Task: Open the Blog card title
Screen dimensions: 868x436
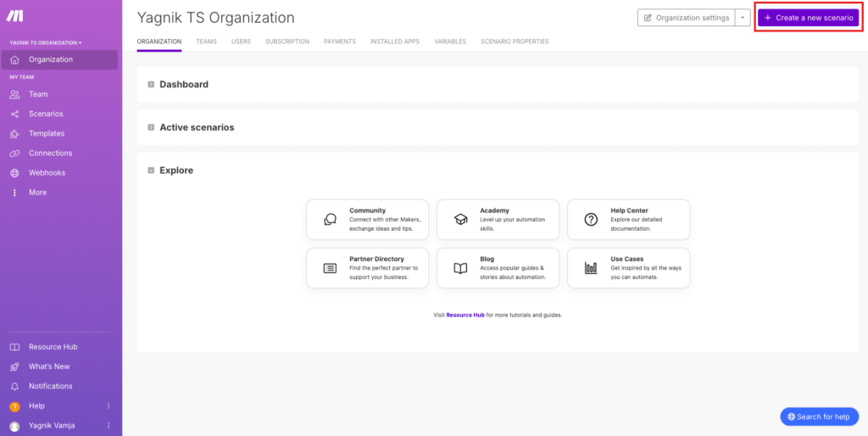Action: 487,259
